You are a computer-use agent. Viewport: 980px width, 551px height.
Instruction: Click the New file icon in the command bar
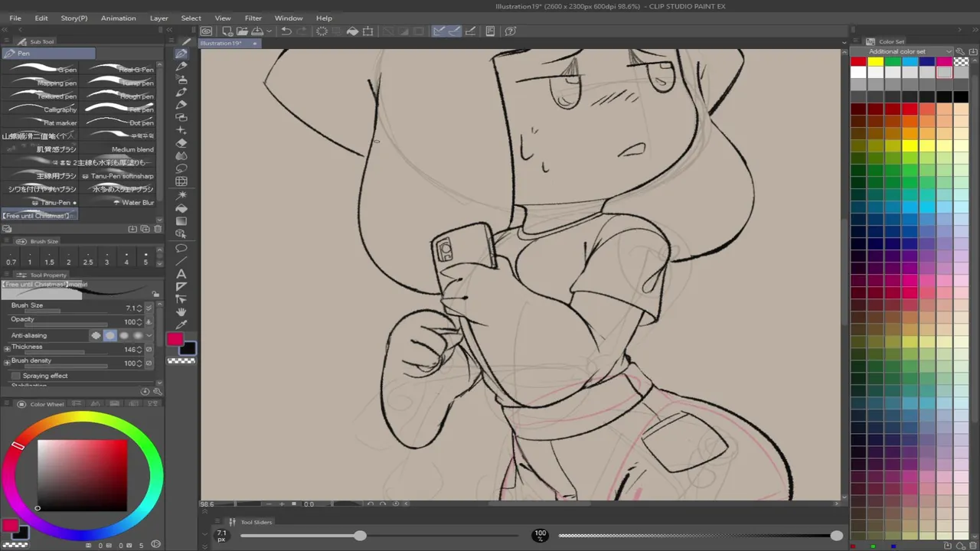click(x=227, y=31)
